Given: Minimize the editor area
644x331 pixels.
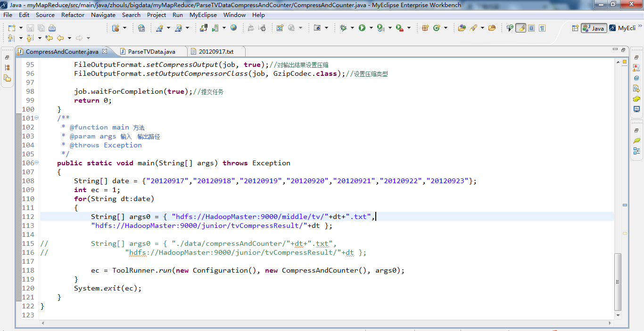Looking at the screenshot, I should [x=614, y=50].
